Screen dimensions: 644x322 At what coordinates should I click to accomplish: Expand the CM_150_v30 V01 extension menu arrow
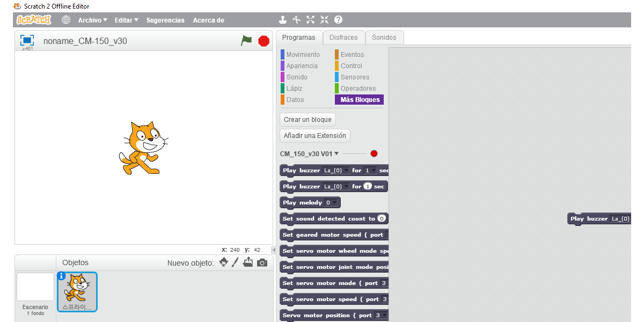[x=336, y=153]
